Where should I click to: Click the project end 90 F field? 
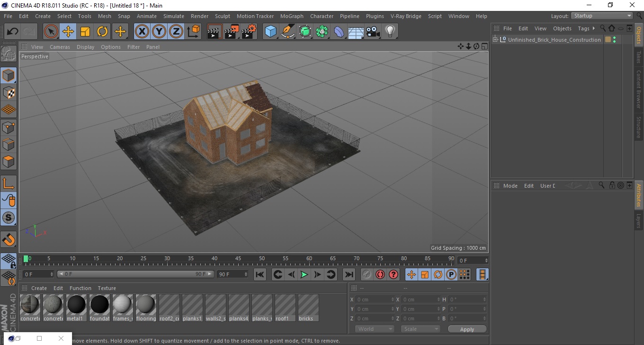[233, 274]
